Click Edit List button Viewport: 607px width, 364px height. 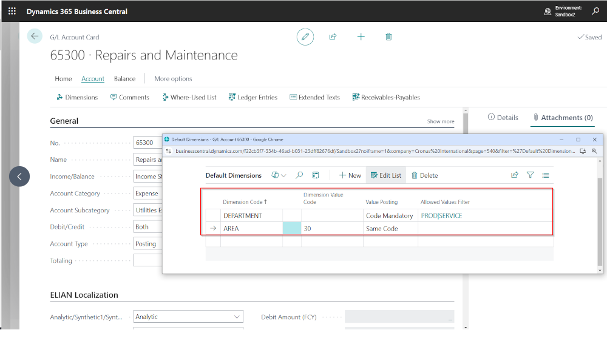(386, 175)
